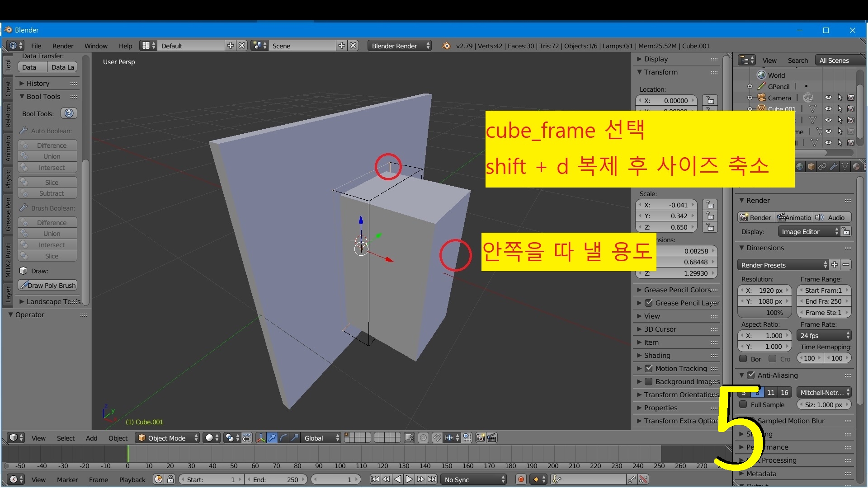Open the Bool Tools help question-mark icon
Viewport: 868px width, 488px height.
click(69, 113)
